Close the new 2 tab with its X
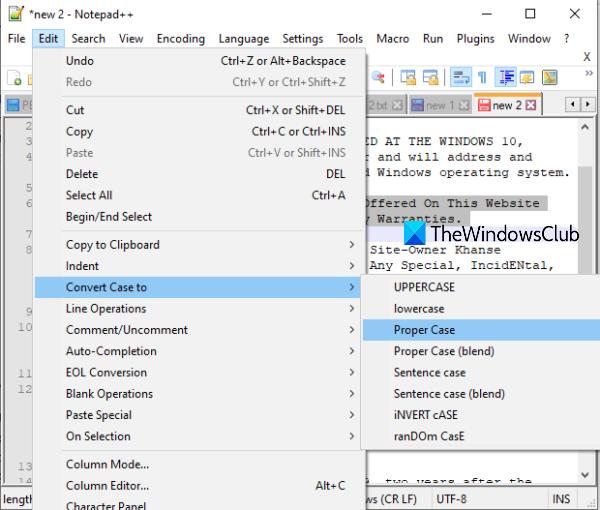Viewport: 600px width, 510px height. pos(531,105)
